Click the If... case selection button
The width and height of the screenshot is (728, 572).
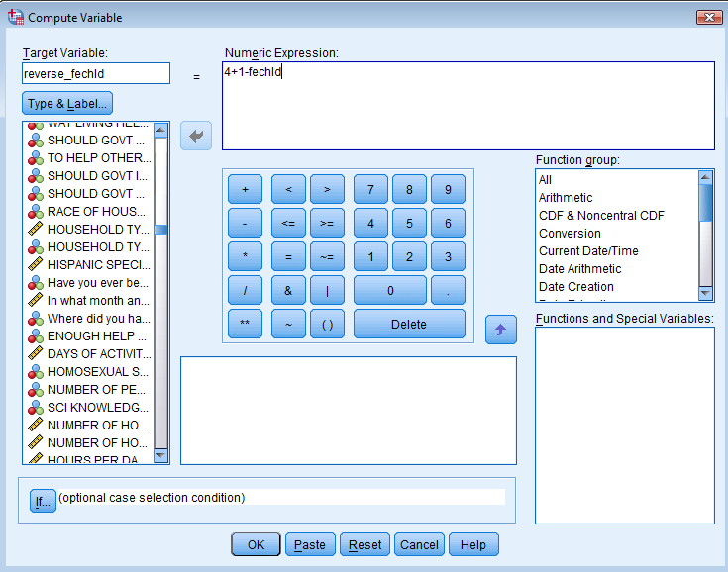click(x=43, y=500)
